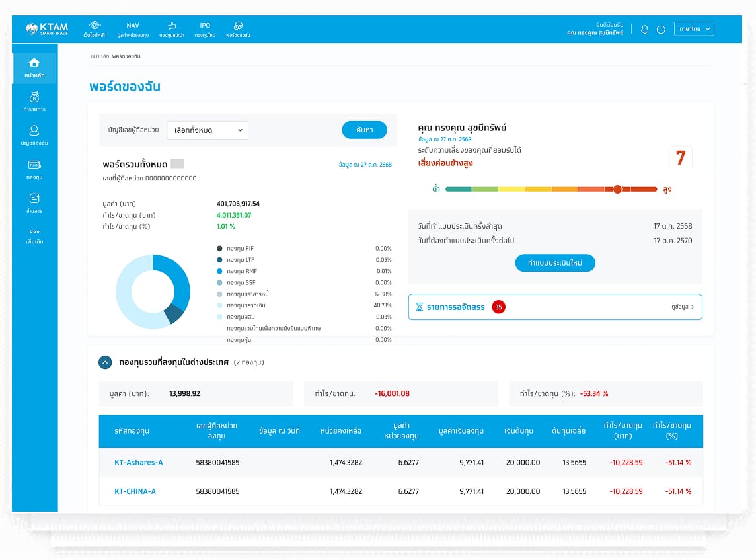
Task: Collapse the foreign investment funds section
Action: (105, 362)
